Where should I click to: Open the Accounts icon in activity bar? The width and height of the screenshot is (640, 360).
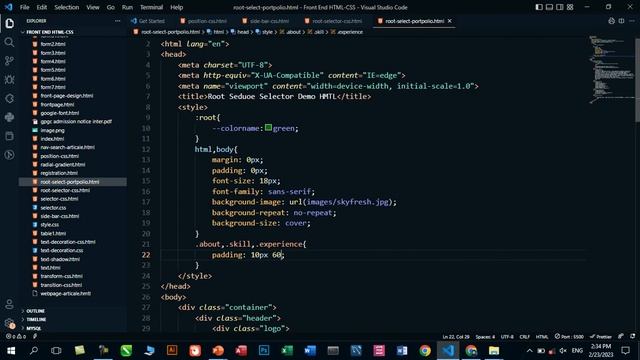coord(9,304)
